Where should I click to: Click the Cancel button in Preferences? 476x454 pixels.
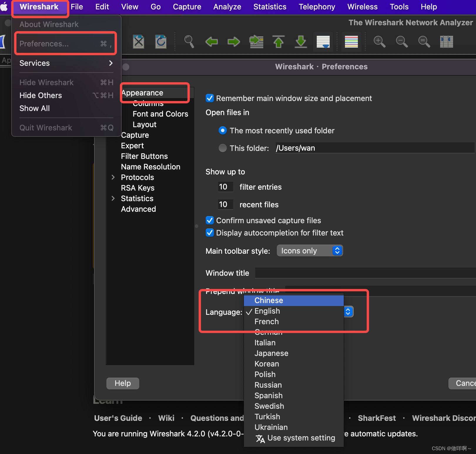pyautogui.click(x=462, y=383)
